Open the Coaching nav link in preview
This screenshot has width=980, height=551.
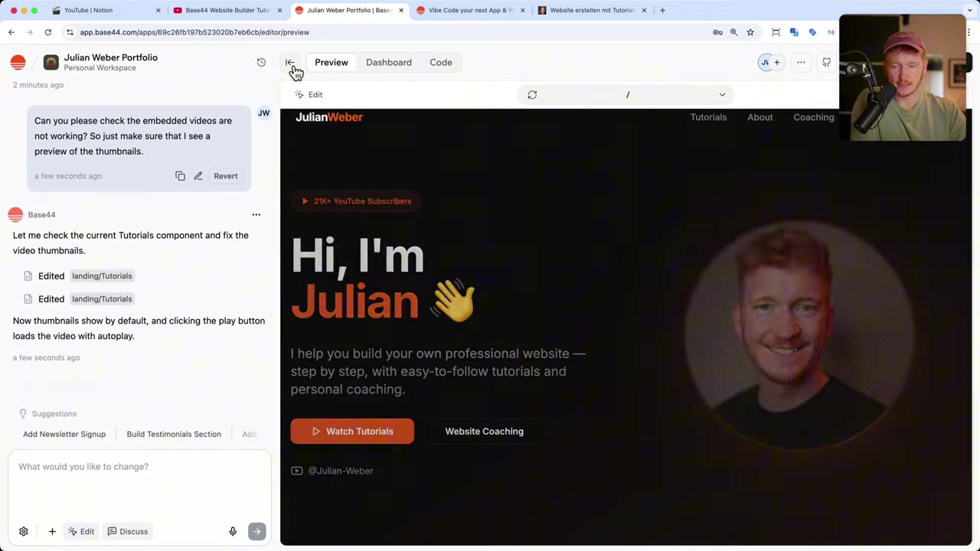point(814,117)
